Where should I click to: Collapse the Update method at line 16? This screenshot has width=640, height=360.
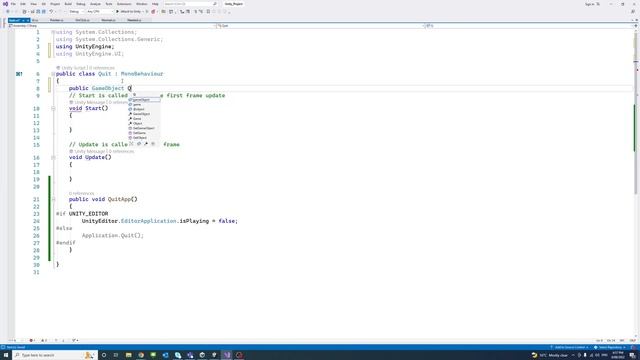click(53, 158)
